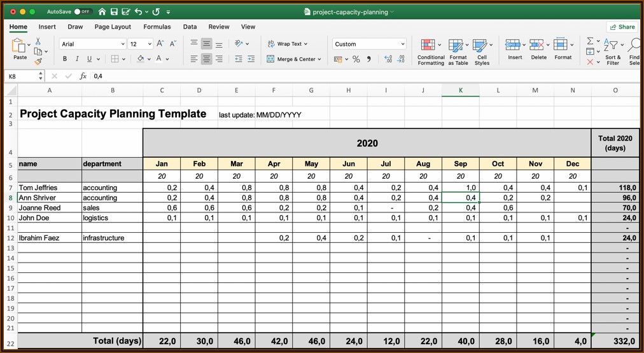Toggle the AutoSave switch
644x353 pixels.
(x=82, y=11)
